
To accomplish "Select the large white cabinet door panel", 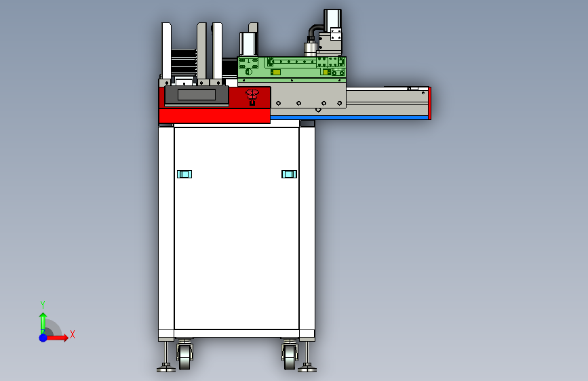I will point(237,228).
